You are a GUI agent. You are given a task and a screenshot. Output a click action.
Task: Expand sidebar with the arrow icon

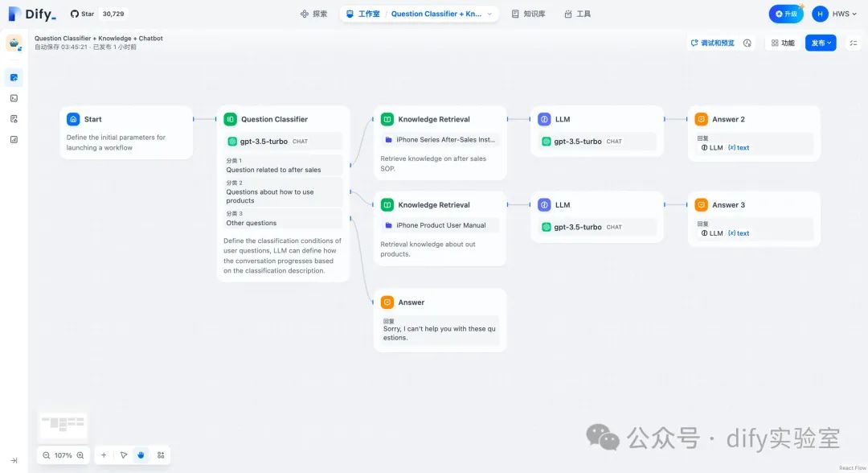(x=14, y=460)
